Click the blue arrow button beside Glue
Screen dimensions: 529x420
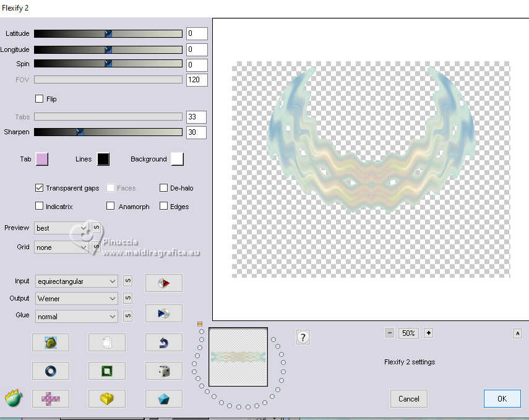click(x=163, y=314)
